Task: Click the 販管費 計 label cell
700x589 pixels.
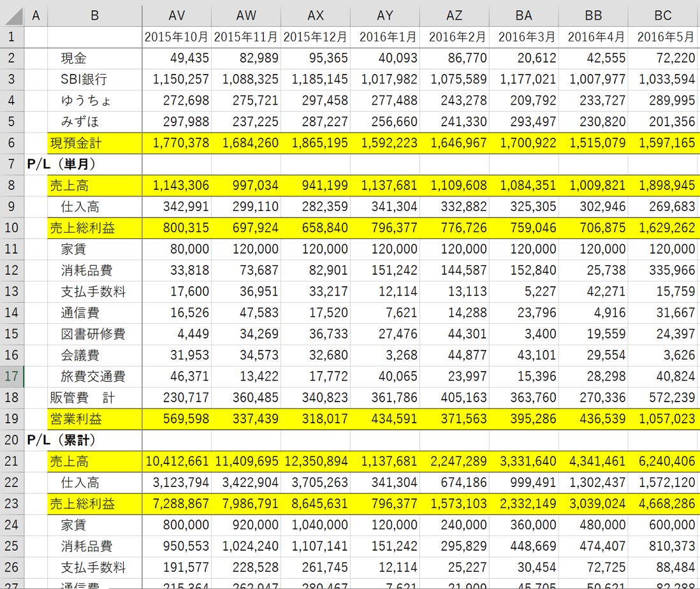Action: (x=94, y=397)
